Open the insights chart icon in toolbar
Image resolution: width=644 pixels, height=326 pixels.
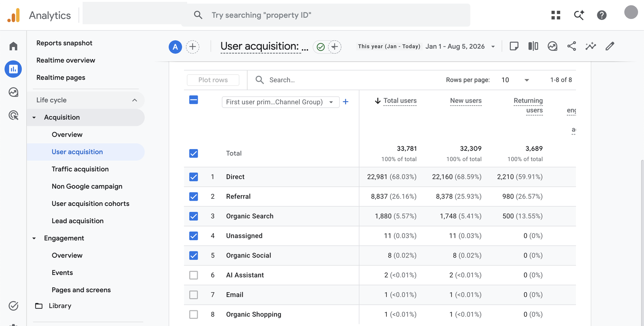pyautogui.click(x=553, y=46)
